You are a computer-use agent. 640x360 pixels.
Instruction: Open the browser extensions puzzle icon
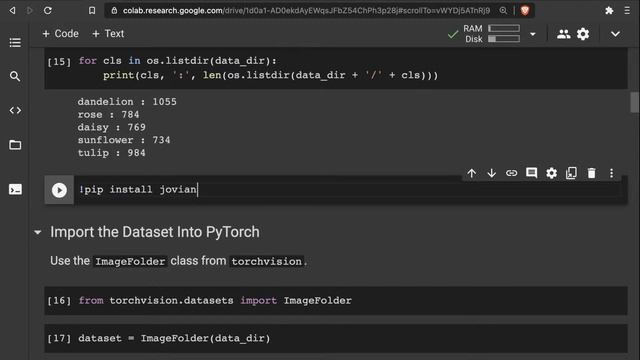click(x=609, y=11)
